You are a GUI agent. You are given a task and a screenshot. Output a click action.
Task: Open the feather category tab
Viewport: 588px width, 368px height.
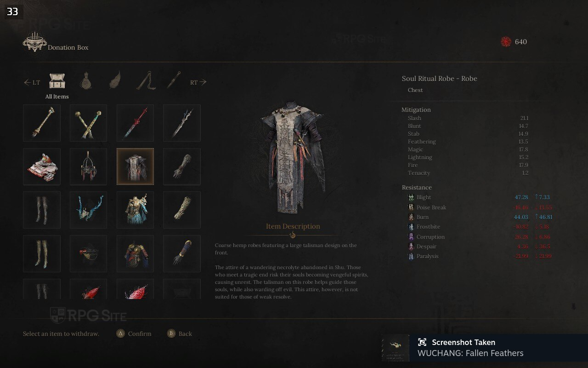pyautogui.click(x=115, y=80)
